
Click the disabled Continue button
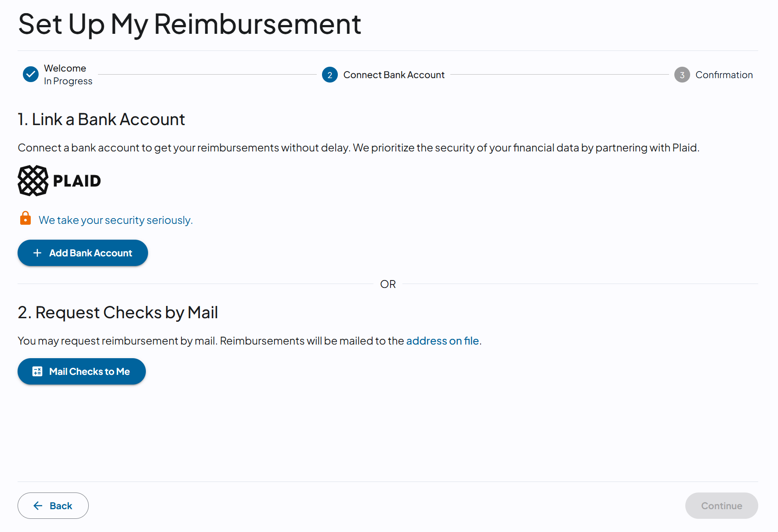click(721, 506)
